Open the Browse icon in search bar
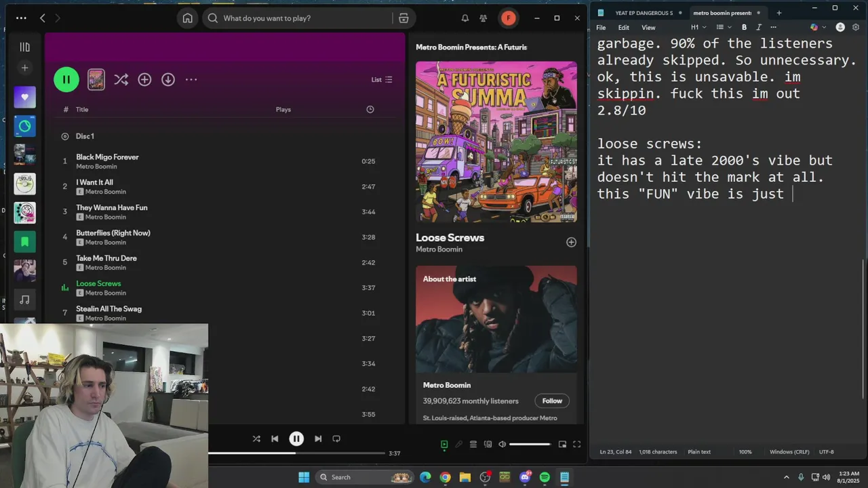This screenshot has height=488, width=868. (x=404, y=18)
